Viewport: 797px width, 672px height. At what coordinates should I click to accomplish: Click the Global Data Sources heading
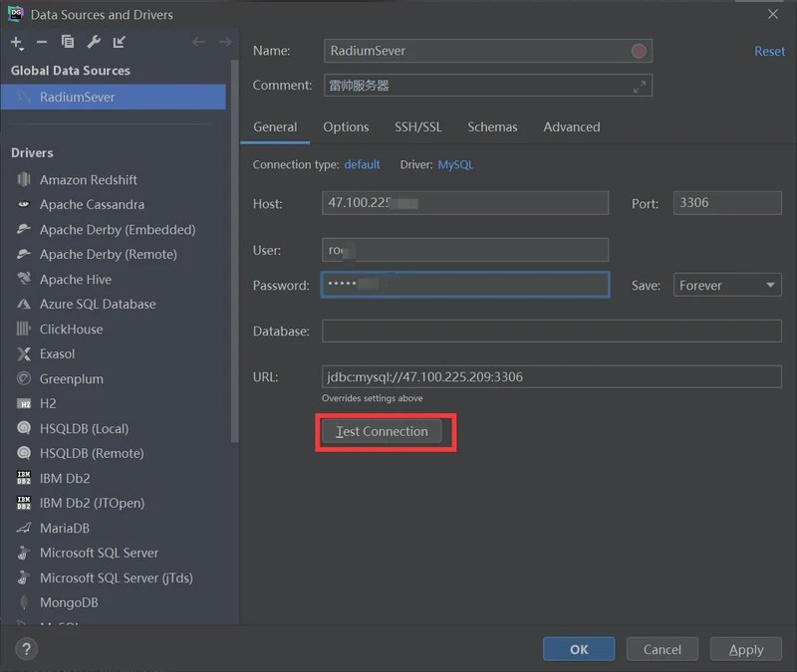tap(71, 71)
